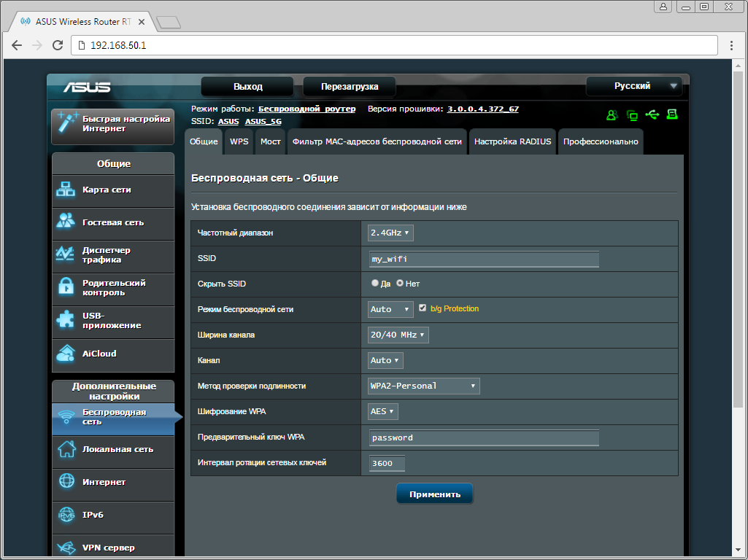Image resolution: width=748 pixels, height=560 pixels.
Task: Click the Wireless (Беспроводная сеть) wifi icon
Action: coord(66,416)
